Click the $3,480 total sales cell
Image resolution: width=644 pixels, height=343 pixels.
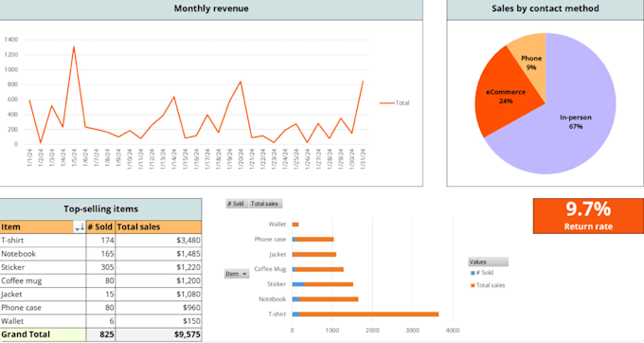pos(158,241)
